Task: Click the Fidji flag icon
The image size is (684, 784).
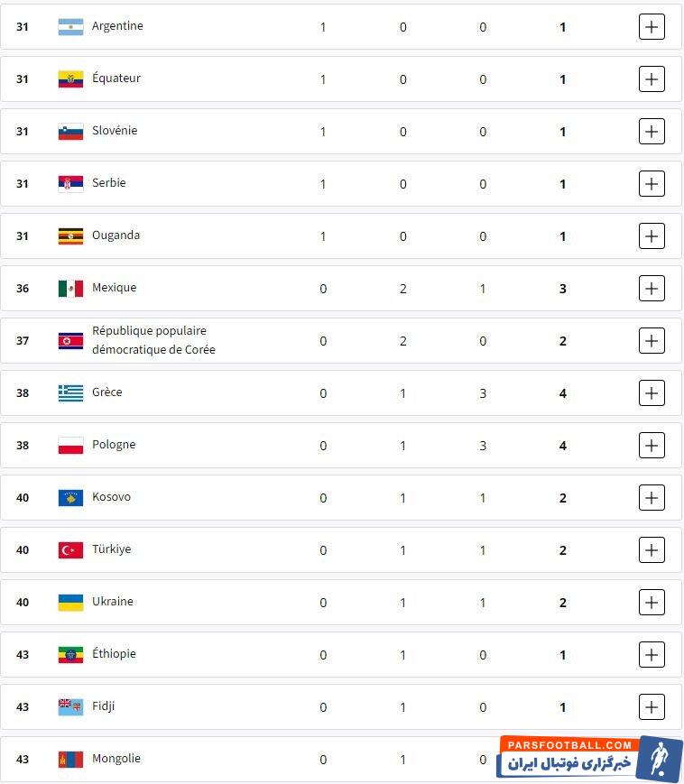Action: (x=70, y=707)
